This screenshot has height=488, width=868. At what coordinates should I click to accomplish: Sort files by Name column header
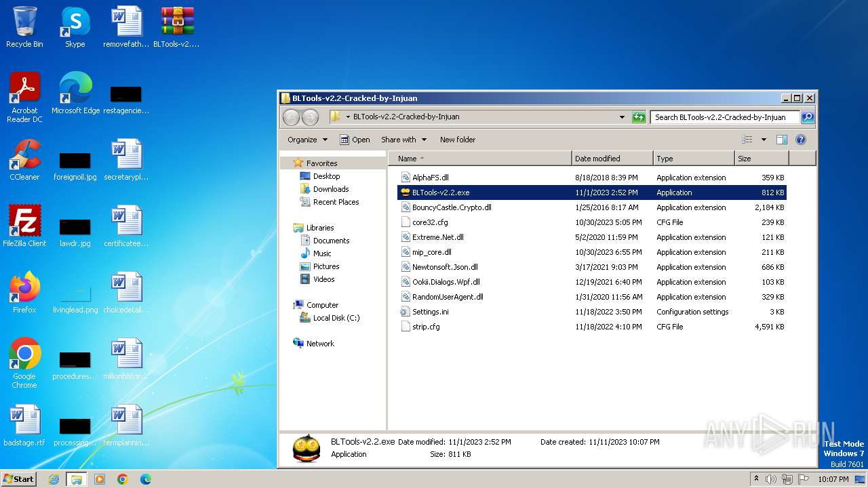coord(480,159)
